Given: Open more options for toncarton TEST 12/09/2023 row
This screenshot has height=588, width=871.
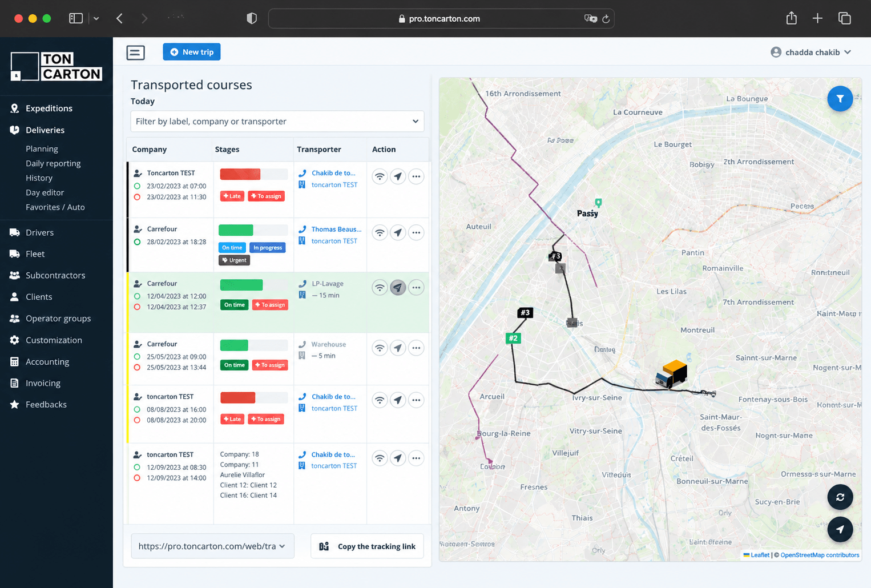Looking at the screenshot, I should 416,458.
